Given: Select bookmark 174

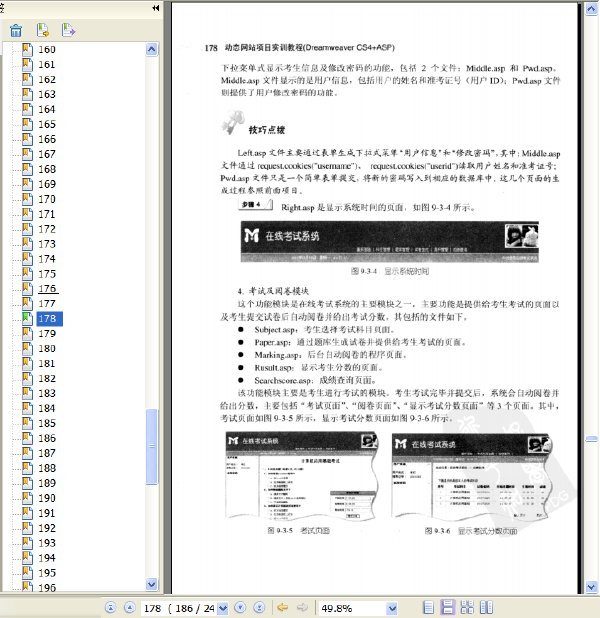Looking at the screenshot, I should [47, 259].
